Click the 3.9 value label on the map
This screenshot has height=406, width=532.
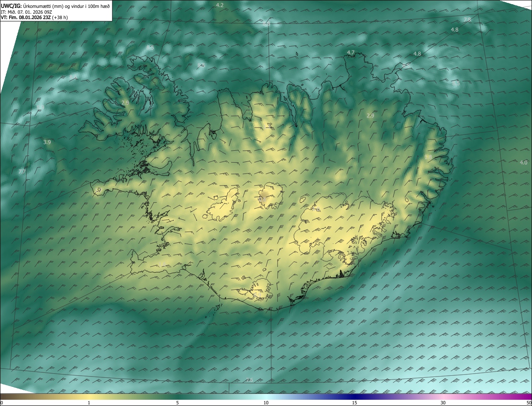tap(47, 142)
